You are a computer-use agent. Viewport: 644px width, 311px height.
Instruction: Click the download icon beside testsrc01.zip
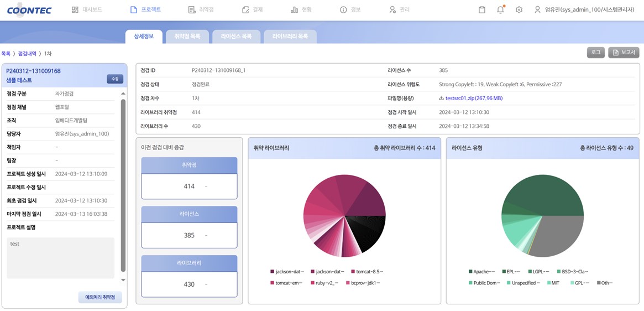441,99
